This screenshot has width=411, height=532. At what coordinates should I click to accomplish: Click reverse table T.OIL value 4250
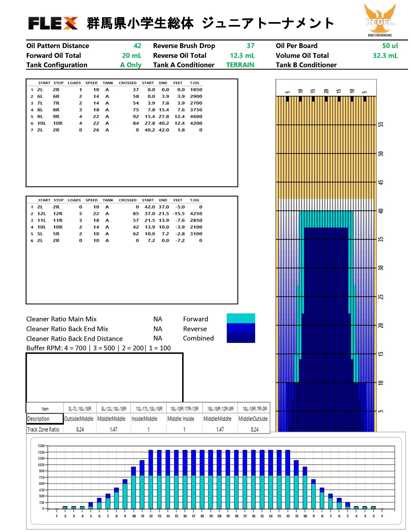[196, 214]
